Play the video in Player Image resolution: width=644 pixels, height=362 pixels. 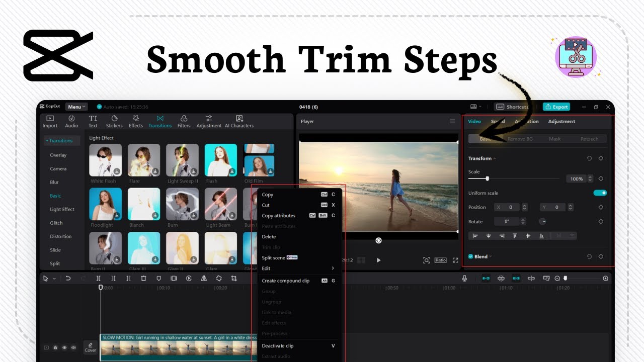[378, 260]
